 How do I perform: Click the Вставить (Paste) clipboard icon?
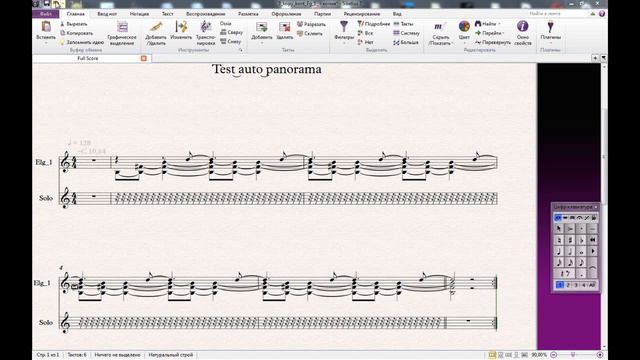[x=46, y=27]
